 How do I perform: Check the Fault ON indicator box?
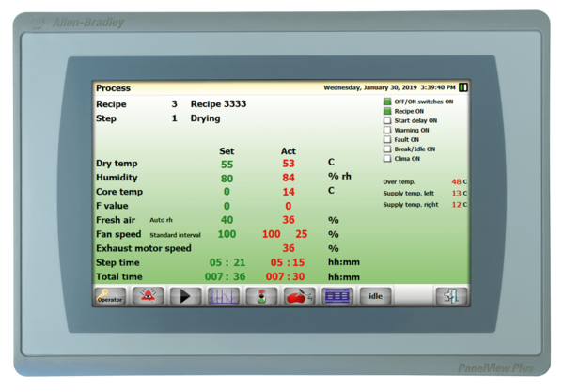pos(386,139)
